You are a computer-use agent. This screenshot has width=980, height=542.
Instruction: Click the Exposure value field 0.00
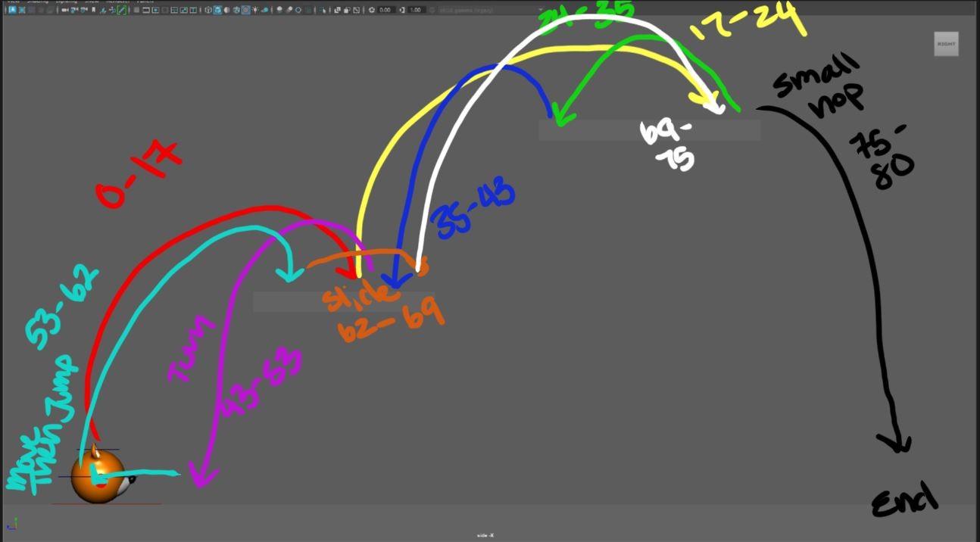click(x=386, y=10)
